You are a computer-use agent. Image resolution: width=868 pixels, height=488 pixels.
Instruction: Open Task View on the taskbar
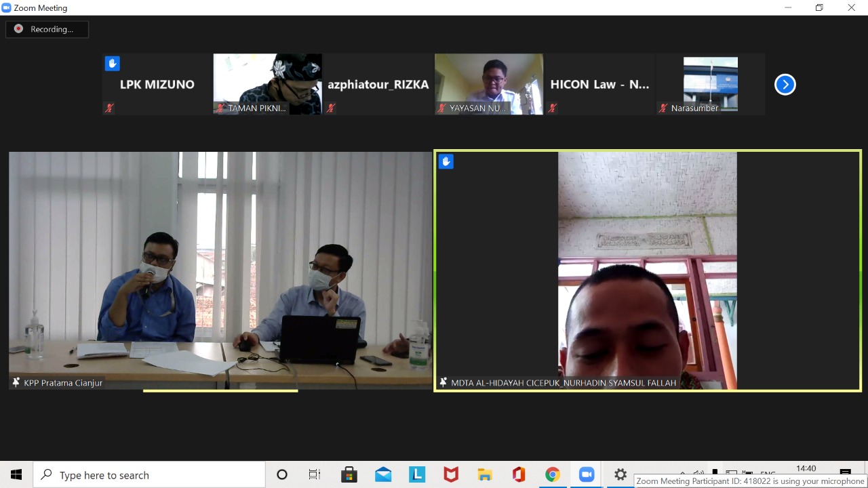click(315, 474)
